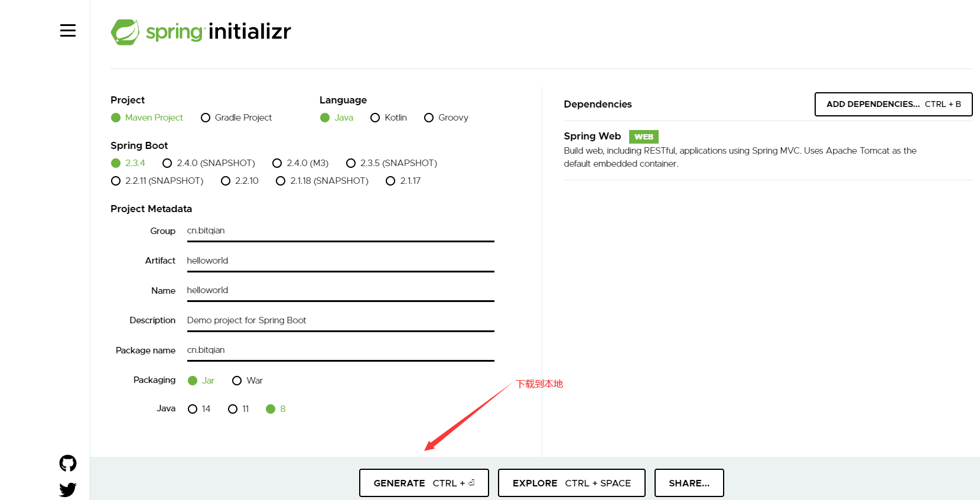Select Spring Boot 2.1.18 (SNAPSHOT)
The width and height of the screenshot is (980, 500).
[x=323, y=181]
